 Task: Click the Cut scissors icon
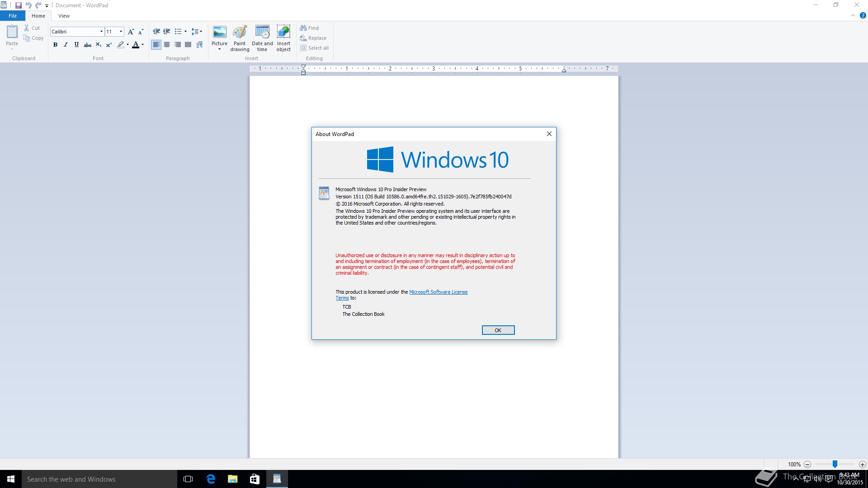click(x=27, y=28)
